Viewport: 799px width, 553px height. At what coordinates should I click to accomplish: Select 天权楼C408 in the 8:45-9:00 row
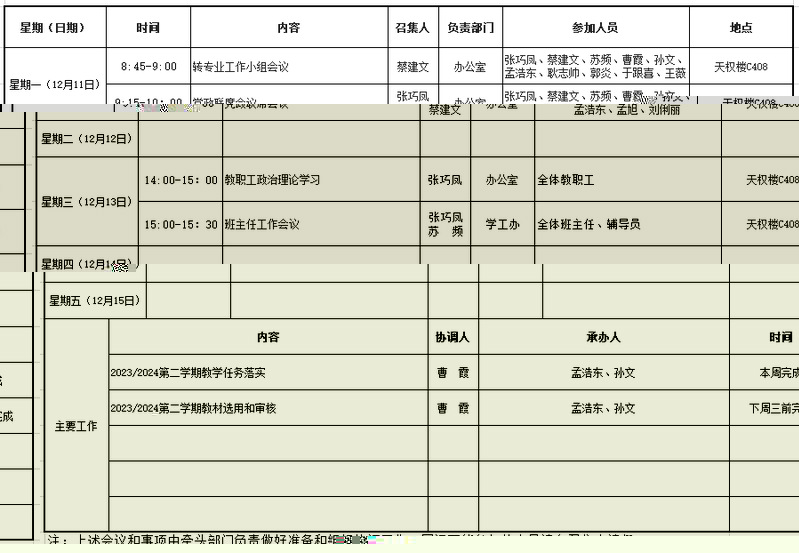pos(741,66)
